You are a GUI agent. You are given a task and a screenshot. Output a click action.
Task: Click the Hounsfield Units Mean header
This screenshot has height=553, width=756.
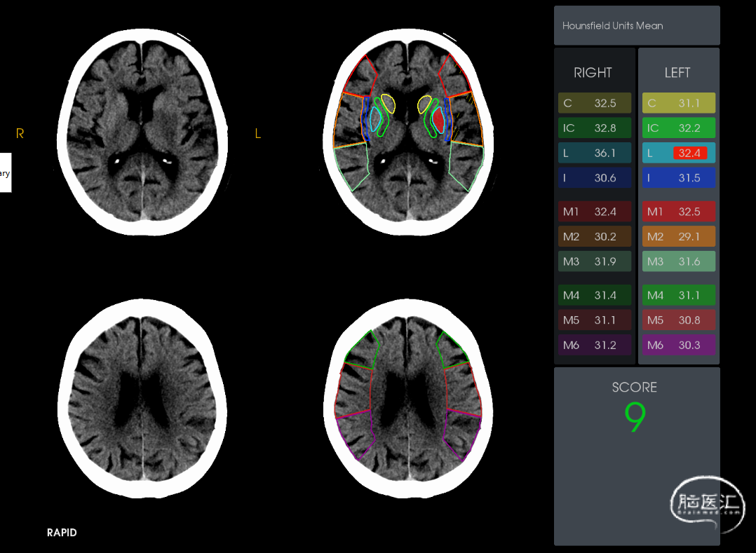636,26
